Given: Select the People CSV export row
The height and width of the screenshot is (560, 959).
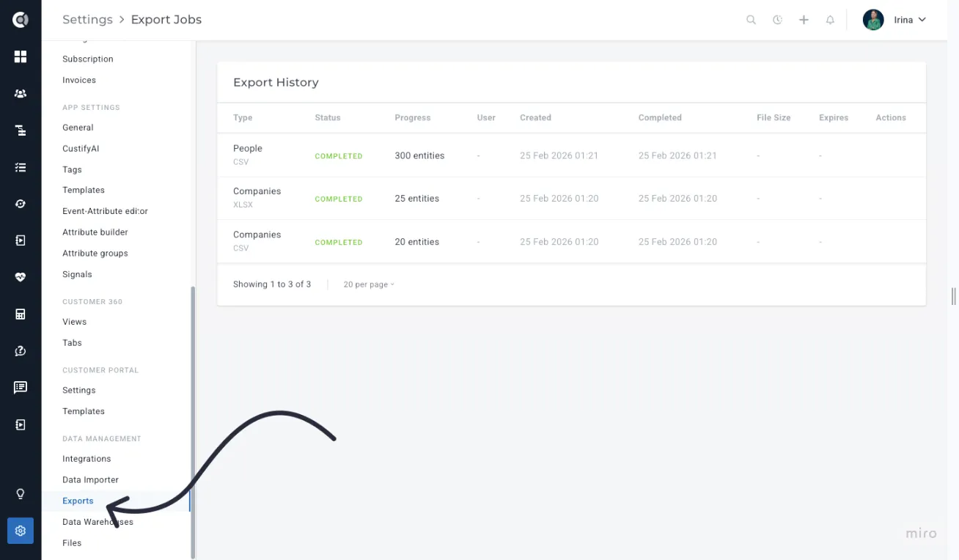Looking at the screenshot, I should [x=571, y=155].
